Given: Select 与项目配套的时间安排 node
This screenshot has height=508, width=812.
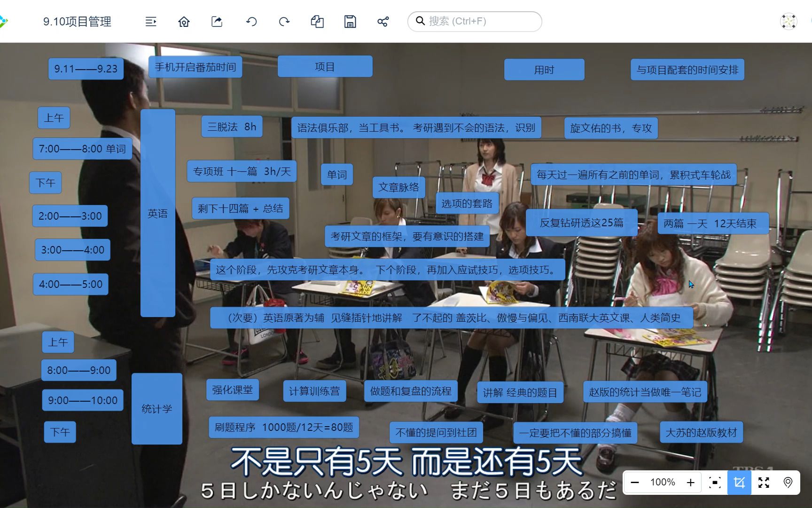Looking at the screenshot, I should [x=687, y=70].
